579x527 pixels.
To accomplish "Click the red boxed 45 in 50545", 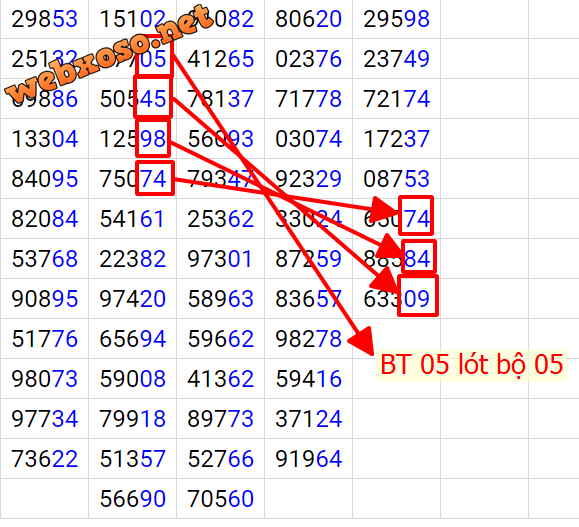I will [x=153, y=97].
